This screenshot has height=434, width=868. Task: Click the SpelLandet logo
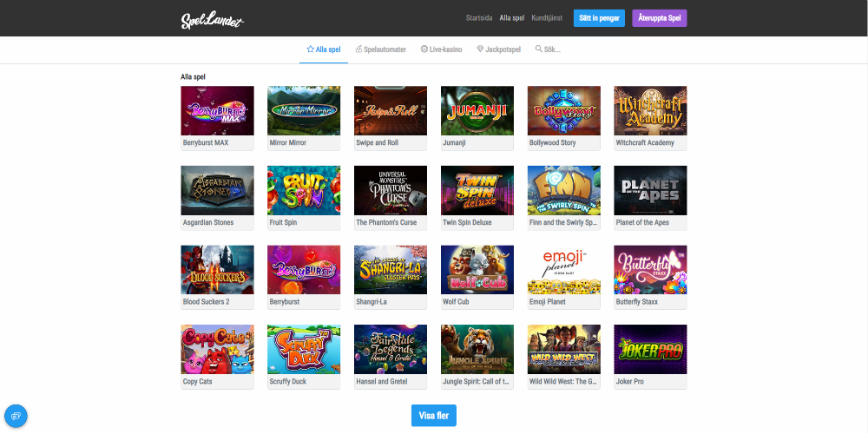point(213,20)
